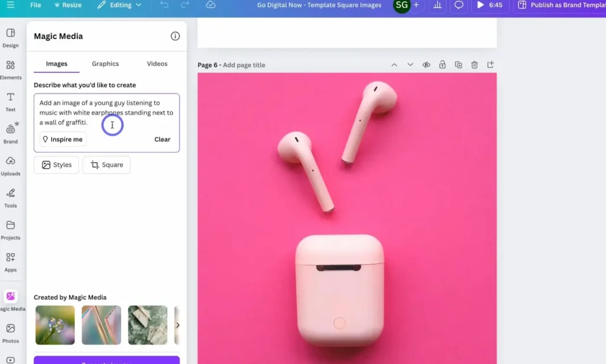Collapse Page 6 using the up chevron
The width and height of the screenshot is (606, 364).
click(394, 65)
